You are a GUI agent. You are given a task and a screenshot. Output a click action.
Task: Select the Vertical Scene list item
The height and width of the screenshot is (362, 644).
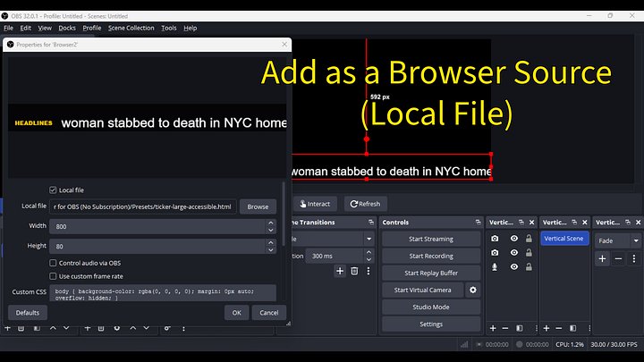564,239
